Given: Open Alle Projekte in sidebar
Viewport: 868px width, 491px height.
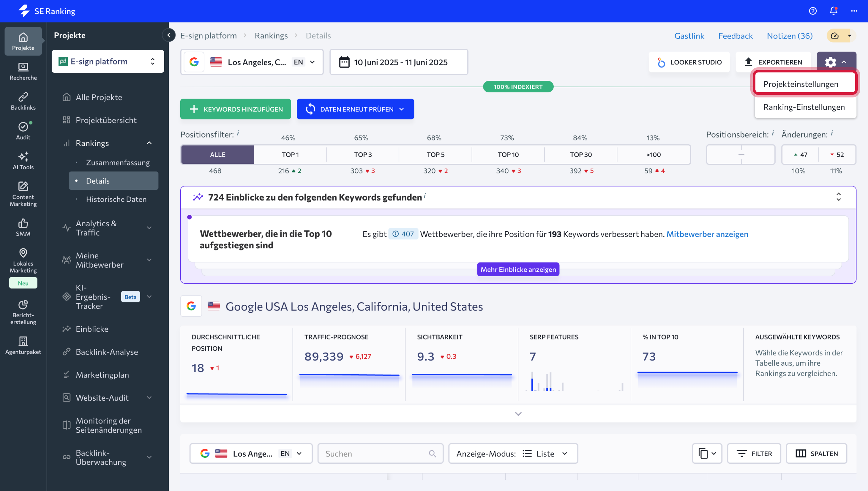Looking at the screenshot, I should pyautogui.click(x=99, y=97).
